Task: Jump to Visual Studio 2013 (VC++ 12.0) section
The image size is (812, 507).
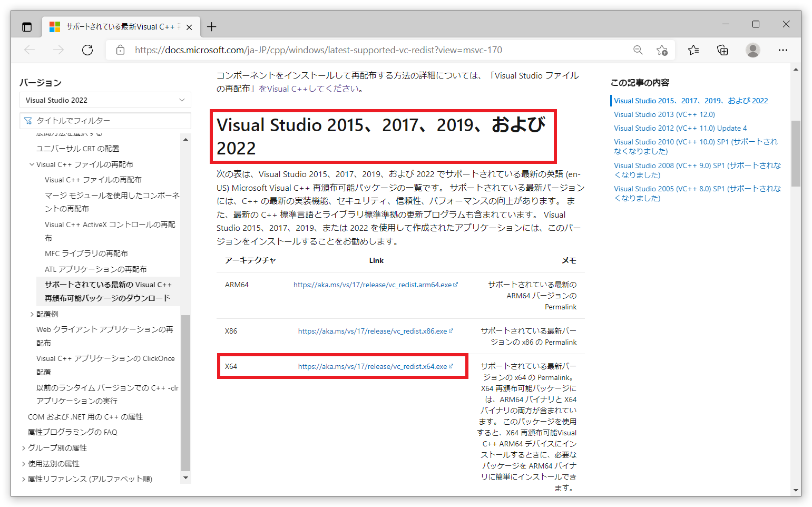Action: (664, 114)
